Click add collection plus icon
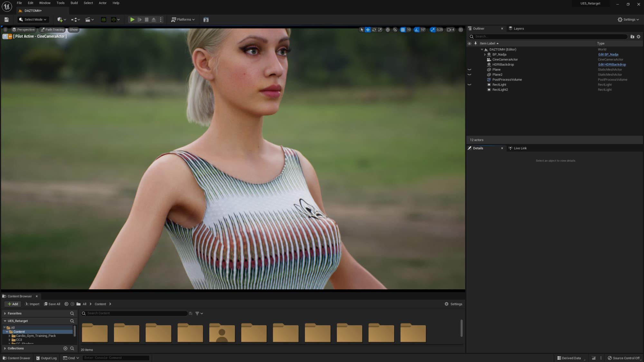This screenshot has height=362, width=644. click(65, 348)
